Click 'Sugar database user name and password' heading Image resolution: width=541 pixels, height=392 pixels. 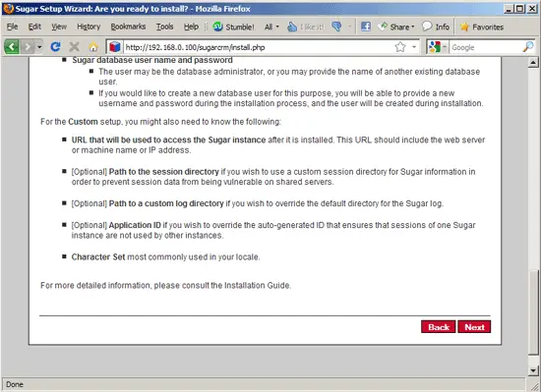pyautogui.click(x=152, y=60)
